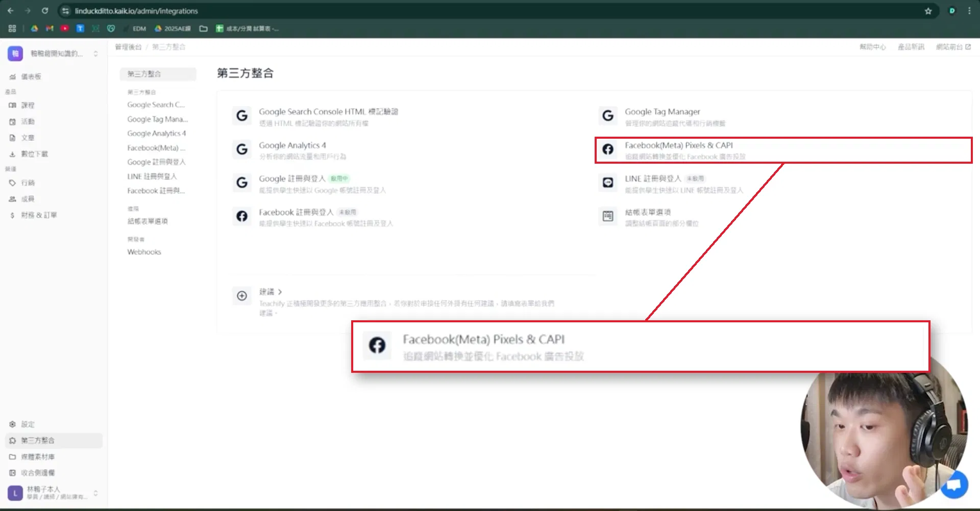Open the 成本/分潤 試算表 spreadsheet bookmark
The image size is (980, 511).
[247, 29]
